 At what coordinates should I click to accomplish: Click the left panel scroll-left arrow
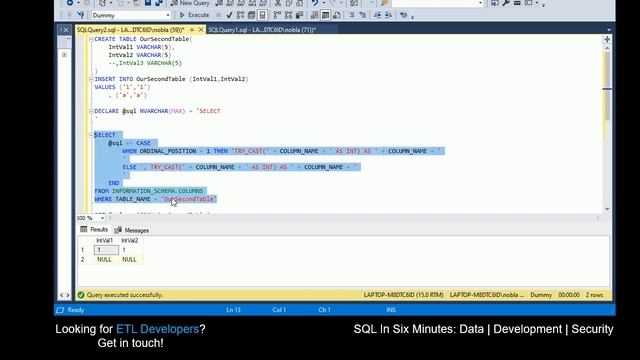62,295
